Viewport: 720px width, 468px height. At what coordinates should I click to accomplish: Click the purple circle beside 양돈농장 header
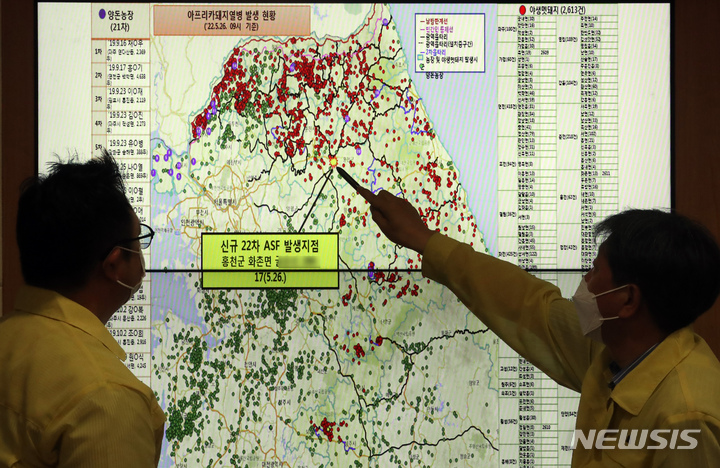coord(102,14)
